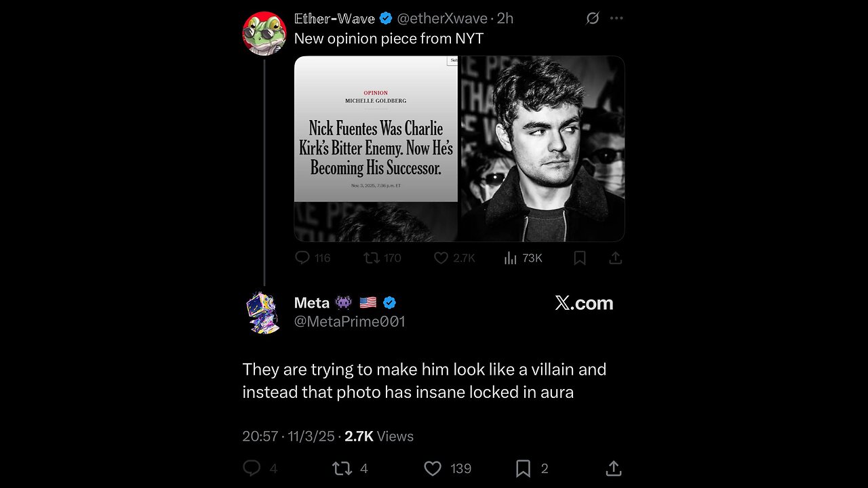868x488 pixels.
Task: Open the @MetaPrime001 handle link
Action: click(349, 322)
